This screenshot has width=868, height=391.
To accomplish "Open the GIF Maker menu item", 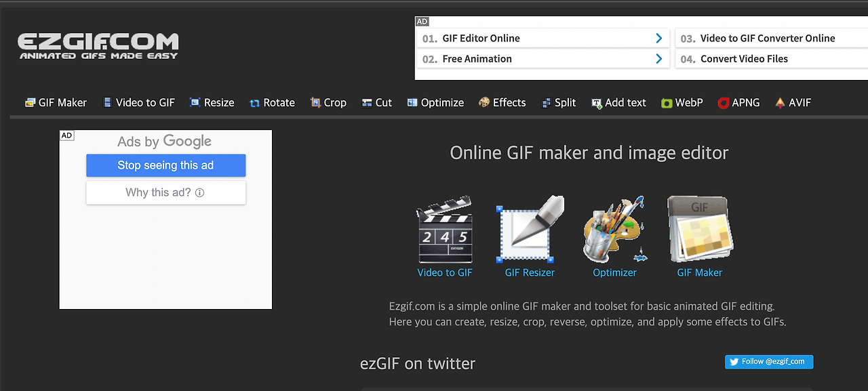I will click(56, 103).
